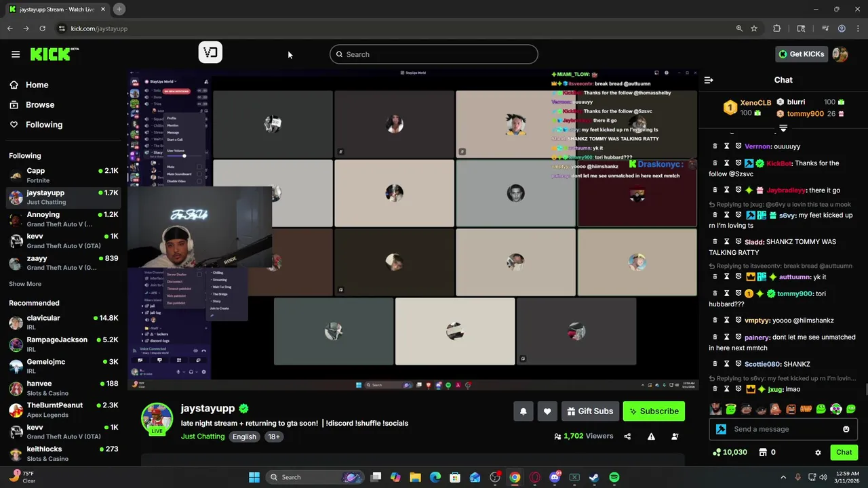868x488 pixels.
Task: Show hidden system tray icons
Action: [x=783, y=477]
